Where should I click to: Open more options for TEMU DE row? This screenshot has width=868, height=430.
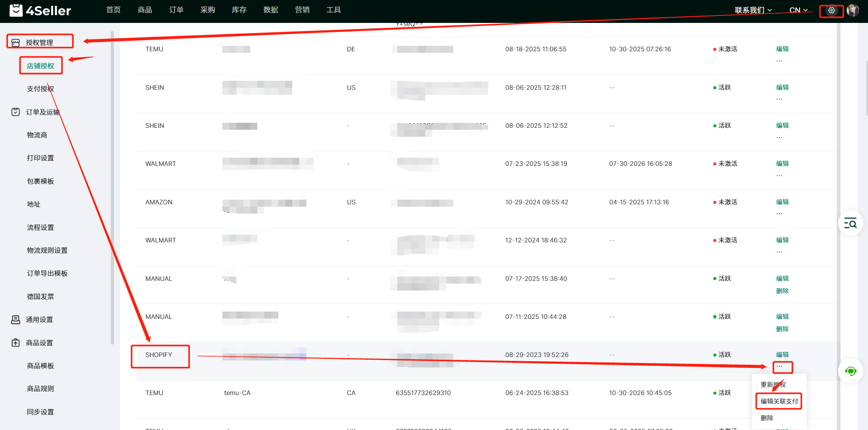[779, 61]
